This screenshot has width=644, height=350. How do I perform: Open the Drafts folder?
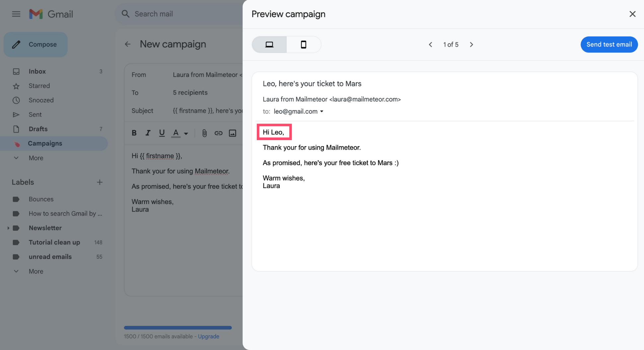pos(54,129)
